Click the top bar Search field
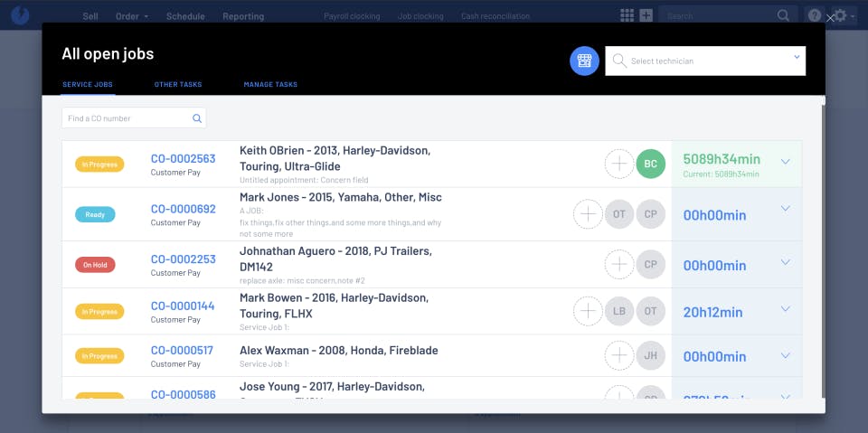 click(x=728, y=15)
